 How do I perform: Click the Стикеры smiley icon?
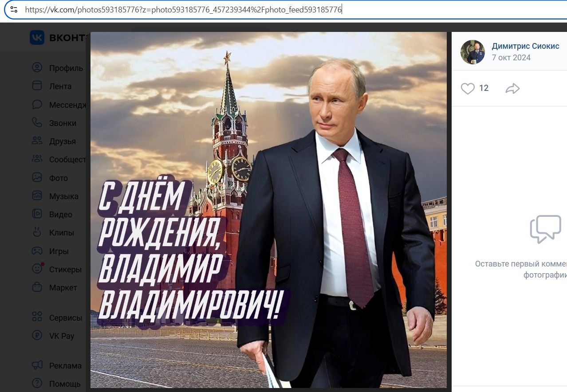point(37,269)
